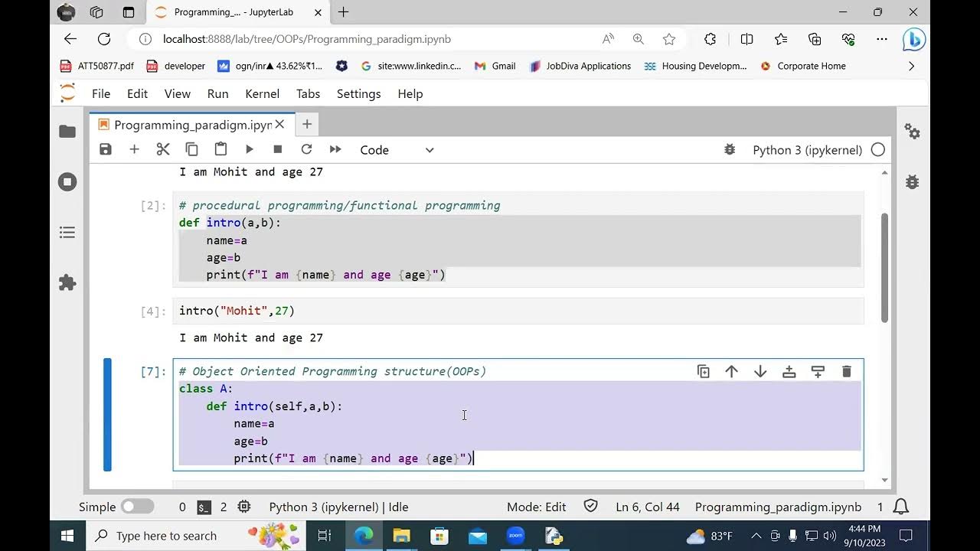Expand the bookmarks bar overflow chevron
Image resolution: width=980 pixels, height=551 pixels.
(911, 66)
